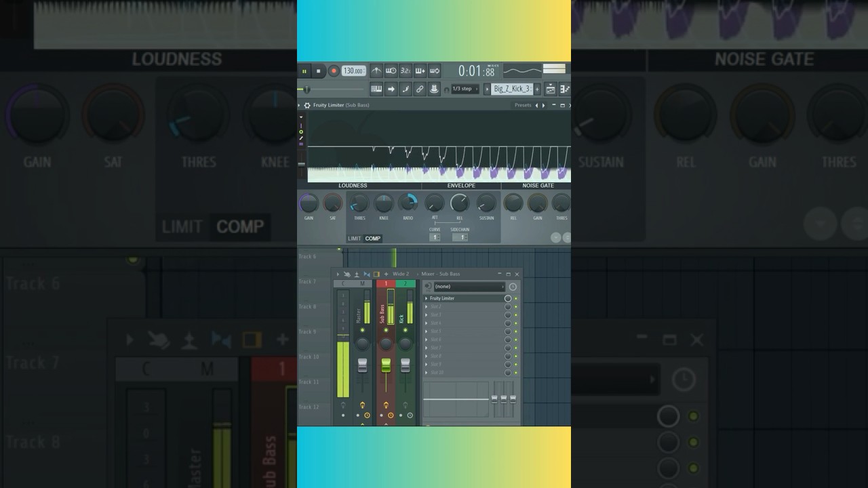The image size is (868, 488).
Task: Switch to COMP mode tab
Action: (x=373, y=239)
